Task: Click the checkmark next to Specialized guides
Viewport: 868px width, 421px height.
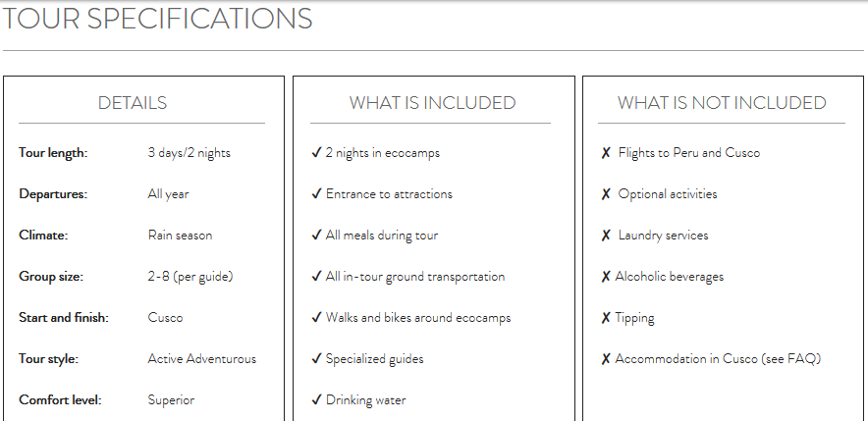Action: click(316, 359)
